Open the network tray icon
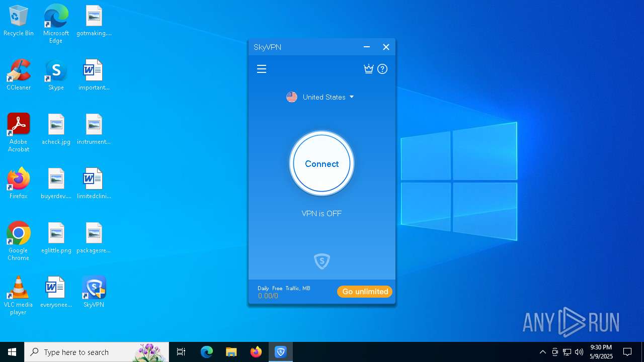The height and width of the screenshot is (362, 644). click(567, 352)
